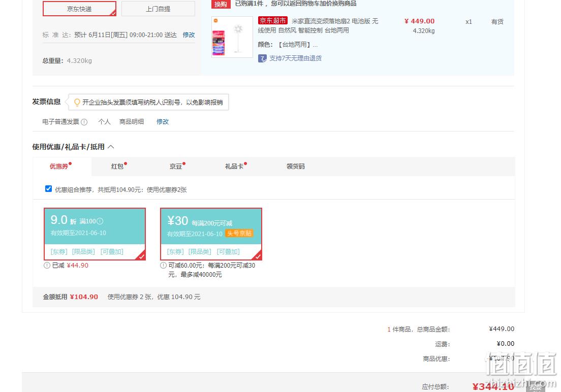Viewport: 561px width, 392px height.
Task: Deselect the 9.0折 满100 coupon
Action: pyautogui.click(x=95, y=234)
